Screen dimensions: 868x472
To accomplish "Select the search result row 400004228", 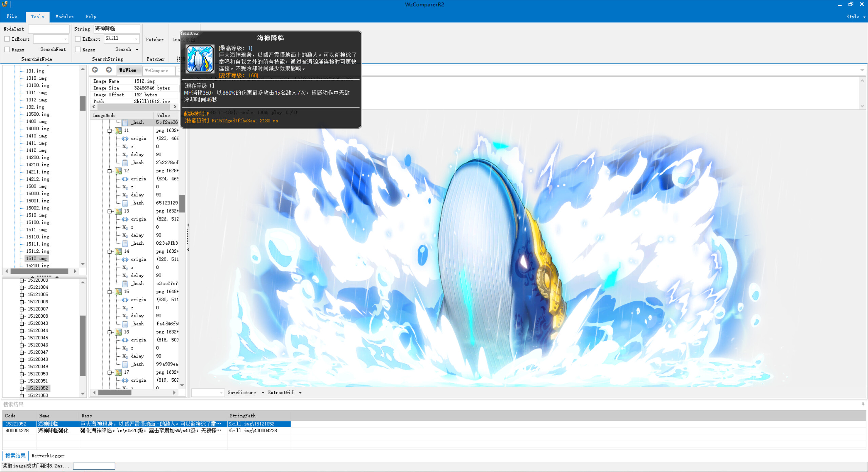I will point(146,431).
